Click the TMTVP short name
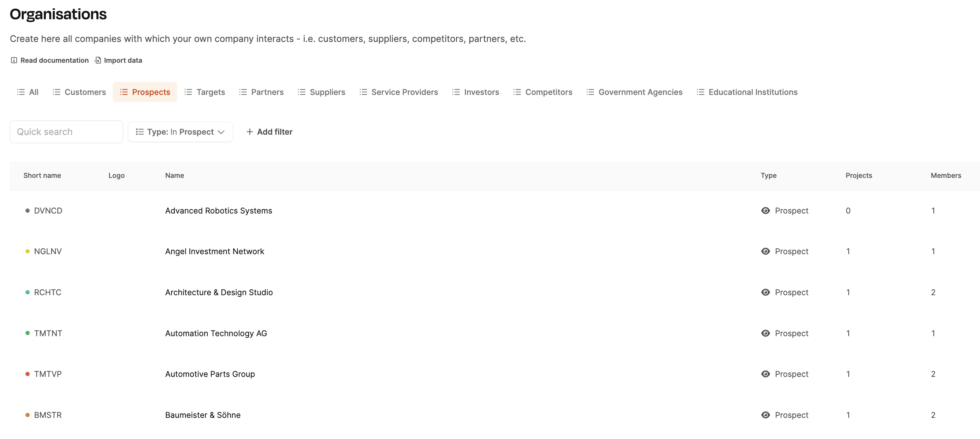The image size is (980, 439). (48, 374)
